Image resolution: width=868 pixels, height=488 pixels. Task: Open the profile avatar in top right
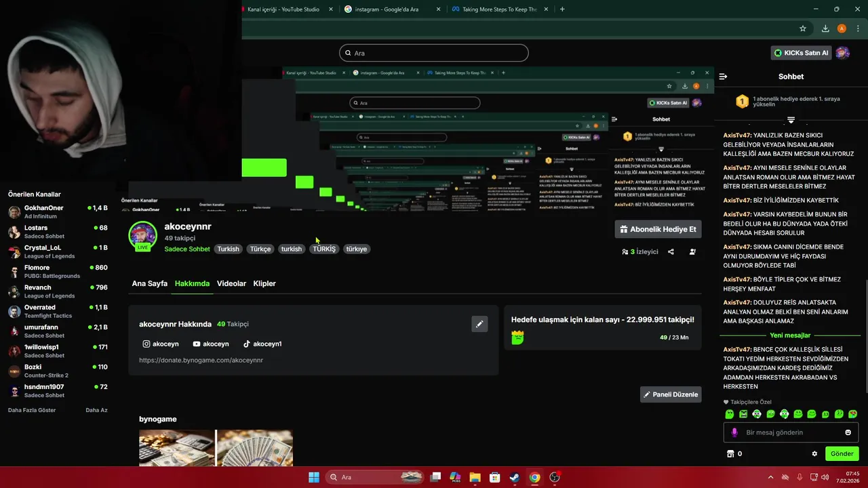click(x=842, y=53)
